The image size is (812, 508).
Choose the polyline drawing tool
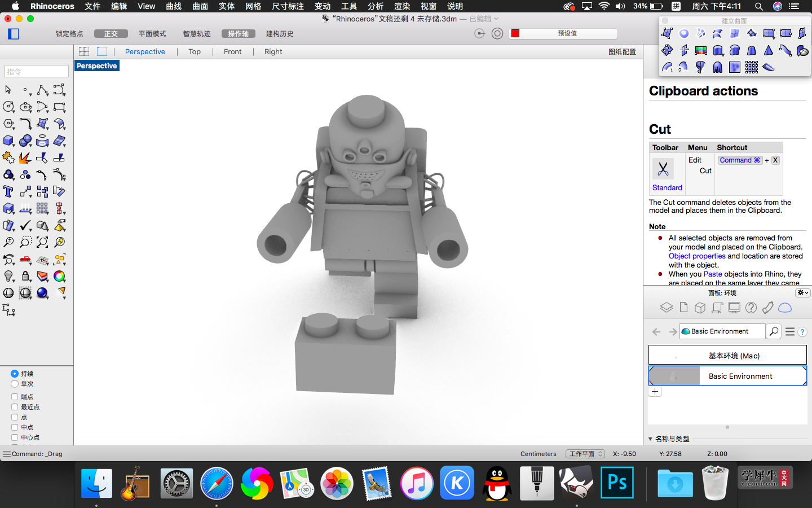coord(42,90)
